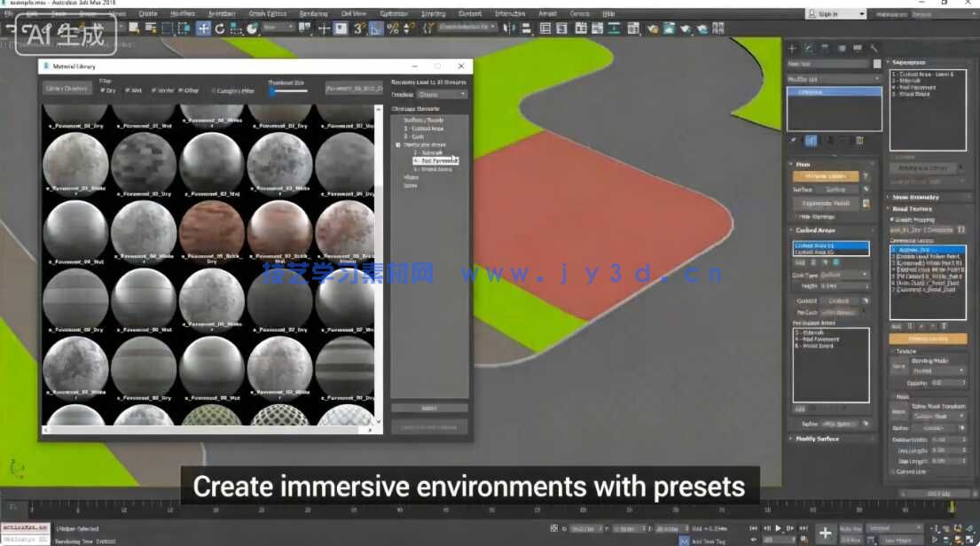Viewport: 980px width, 546px height.
Task: Open the Modify tab in command panel
Action: [809, 48]
